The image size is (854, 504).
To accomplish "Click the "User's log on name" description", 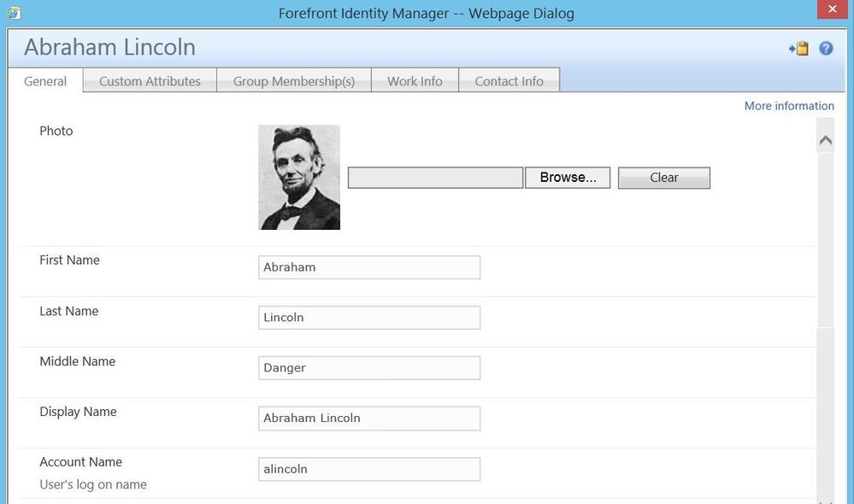I will [x=93, y=484].
